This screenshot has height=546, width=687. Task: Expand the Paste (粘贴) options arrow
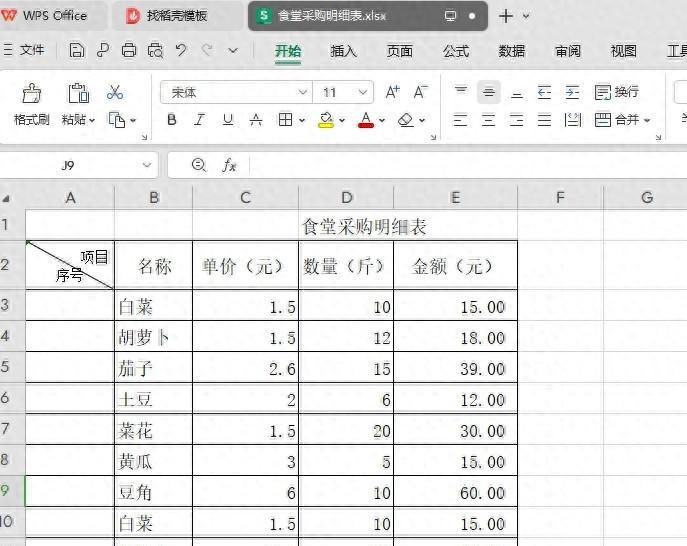point(92,120)
